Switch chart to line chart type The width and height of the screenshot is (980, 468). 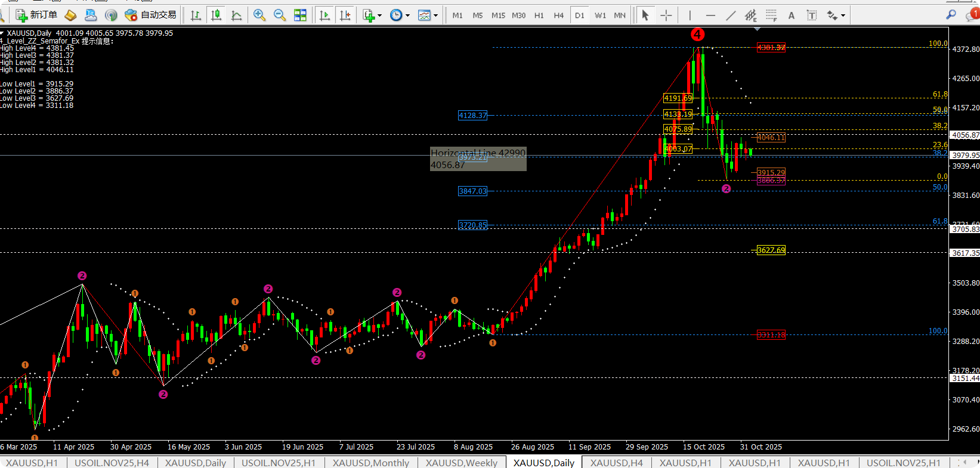[237, 15]
